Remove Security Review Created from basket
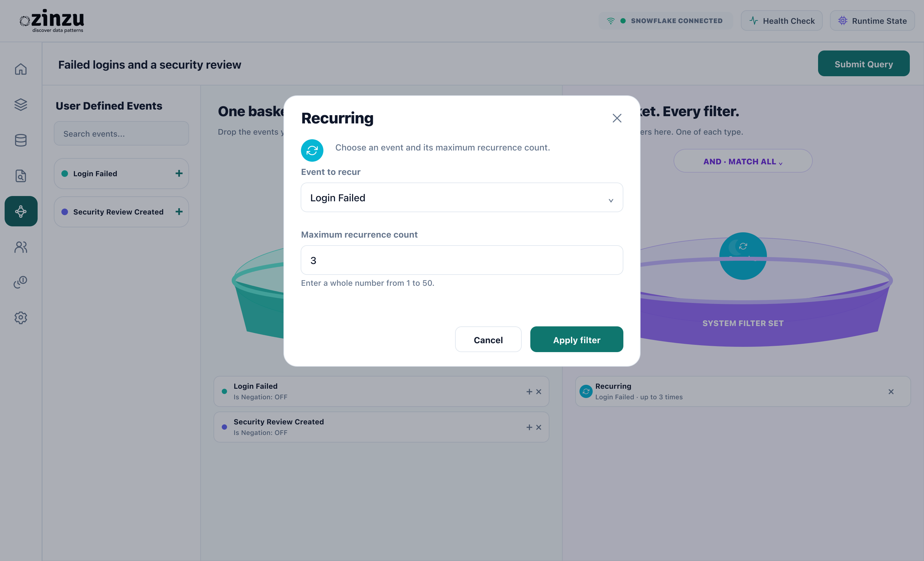924x561 pixels. 539,427
